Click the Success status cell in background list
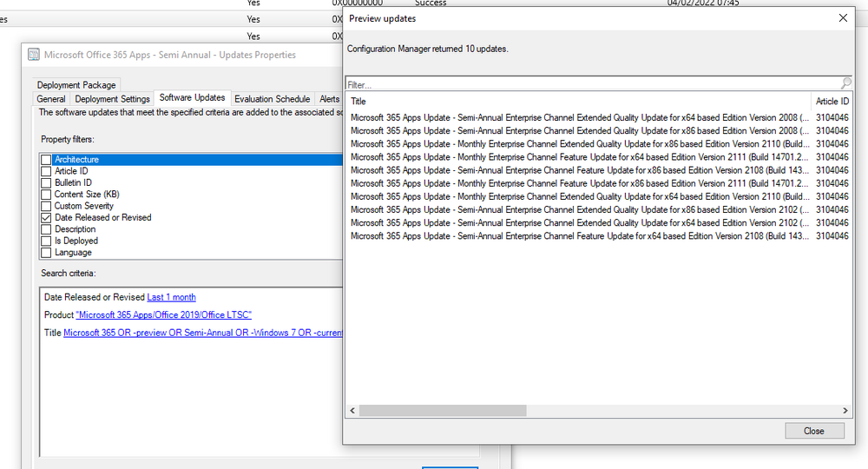 [431, 3]
